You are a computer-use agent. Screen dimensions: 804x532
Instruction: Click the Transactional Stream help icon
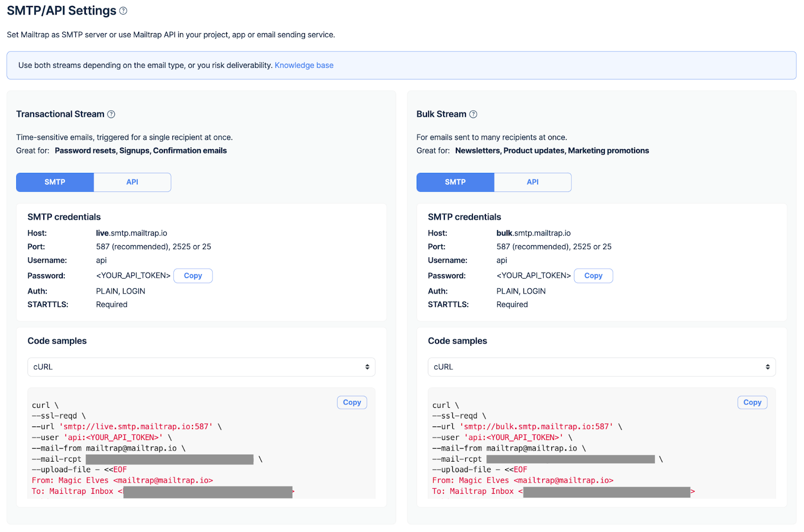point(112,115)
